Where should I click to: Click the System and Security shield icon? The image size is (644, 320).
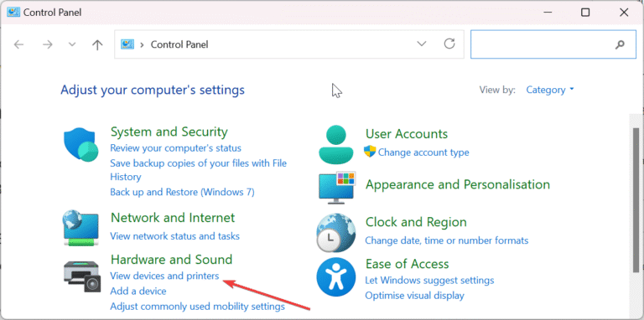tap(81, 145)
